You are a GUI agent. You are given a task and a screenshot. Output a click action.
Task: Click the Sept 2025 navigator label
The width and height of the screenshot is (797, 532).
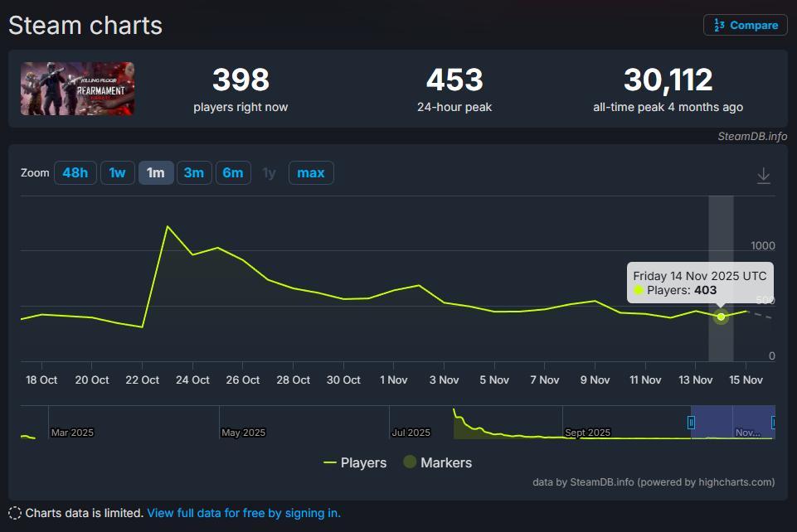(587, 433)
